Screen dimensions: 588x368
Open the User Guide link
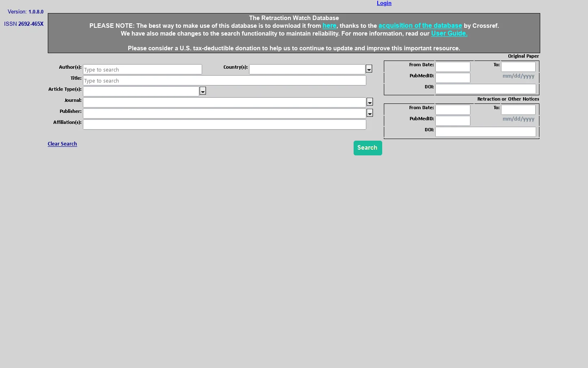coord(449,34)
